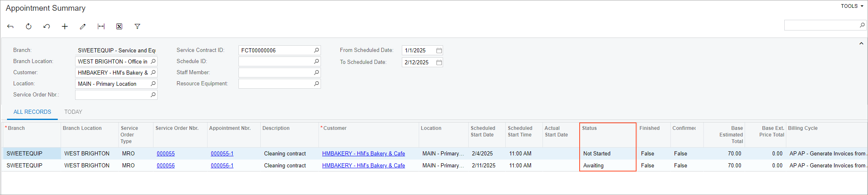
Task: Open the To Scheduled Date calendar picker
Action: (x=439, y=62)
